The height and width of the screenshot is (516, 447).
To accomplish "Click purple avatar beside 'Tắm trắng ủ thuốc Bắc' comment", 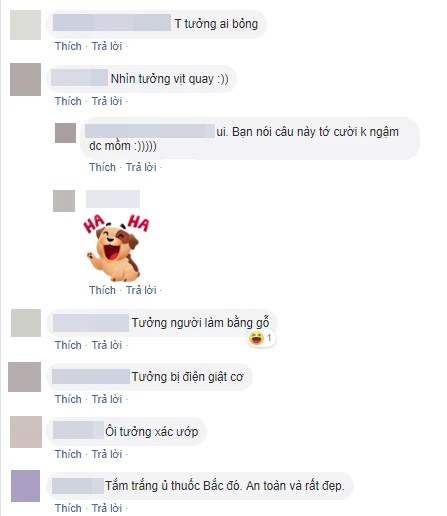I will 25,486.
